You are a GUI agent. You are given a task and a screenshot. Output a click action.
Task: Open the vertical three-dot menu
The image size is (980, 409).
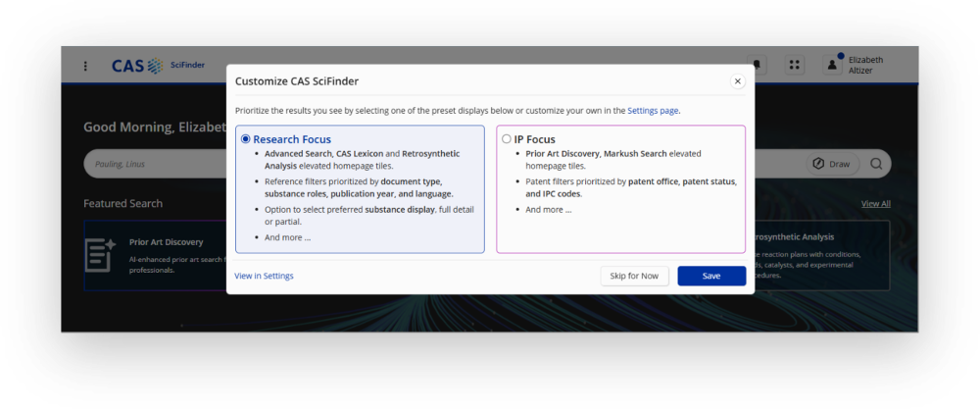point(85,66)
